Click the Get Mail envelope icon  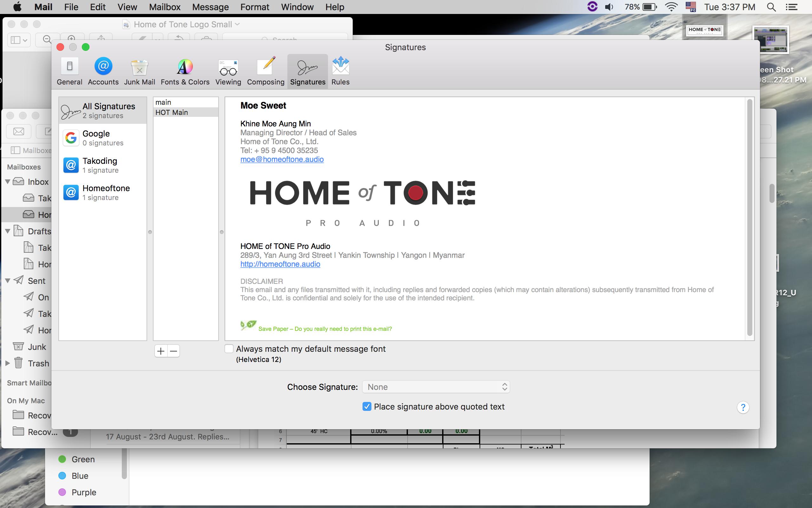[x=18, y=131]
